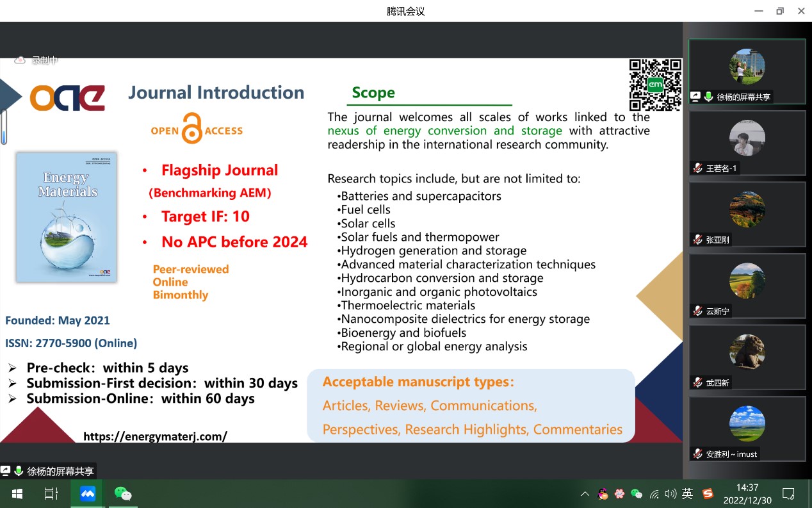The width and height of the screenshot is (812, 508).
Task: Click the "No APC before 2024" bullet
Action: pyautogui.click(x=234, y=242)
